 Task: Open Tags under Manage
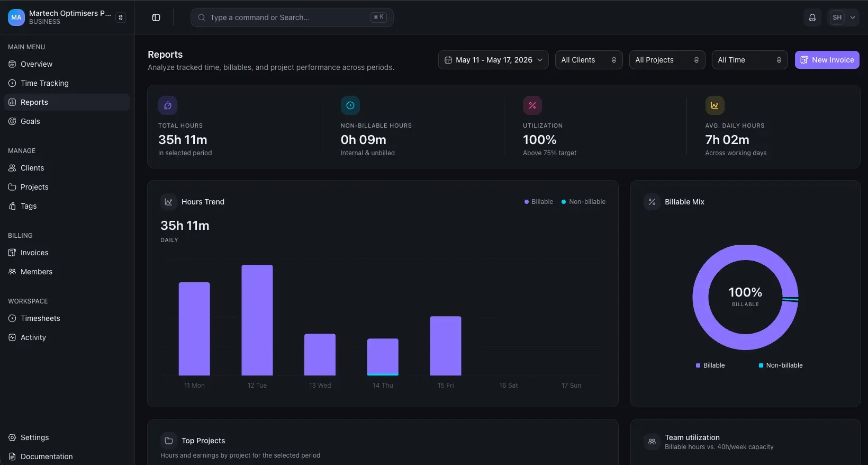click(x=67, y=206)
